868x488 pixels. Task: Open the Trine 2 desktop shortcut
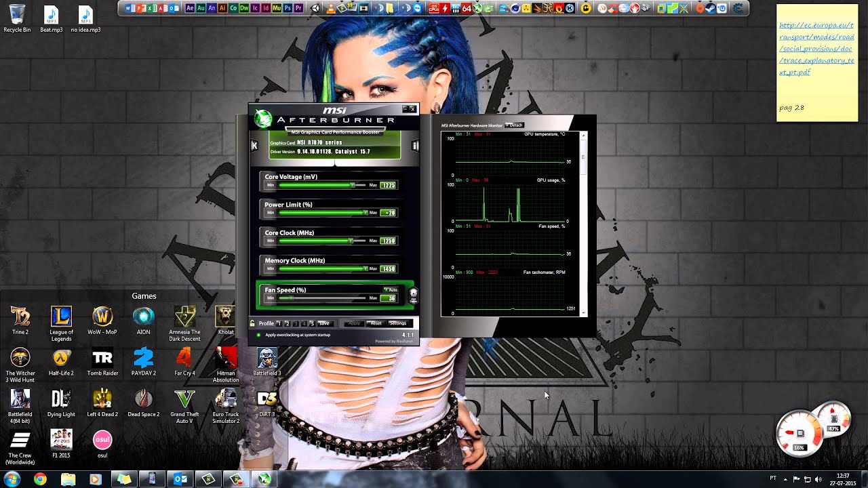point(20,321)
